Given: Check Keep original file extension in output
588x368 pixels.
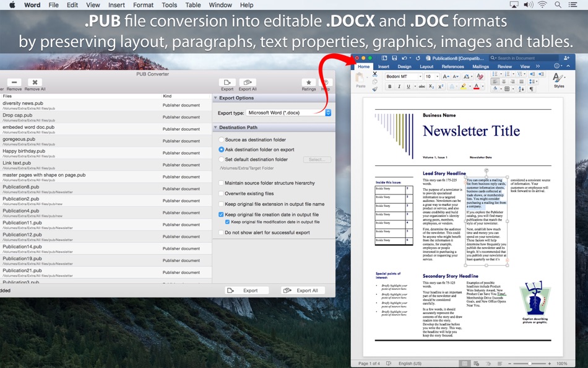Looking at the screenshot, I should click(221, 204).
